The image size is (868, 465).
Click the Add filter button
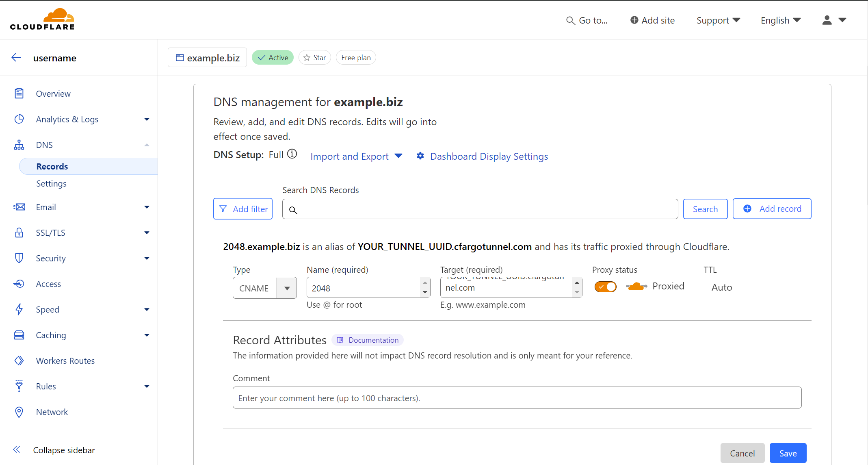pyautogui.click(x=243, y=209)
